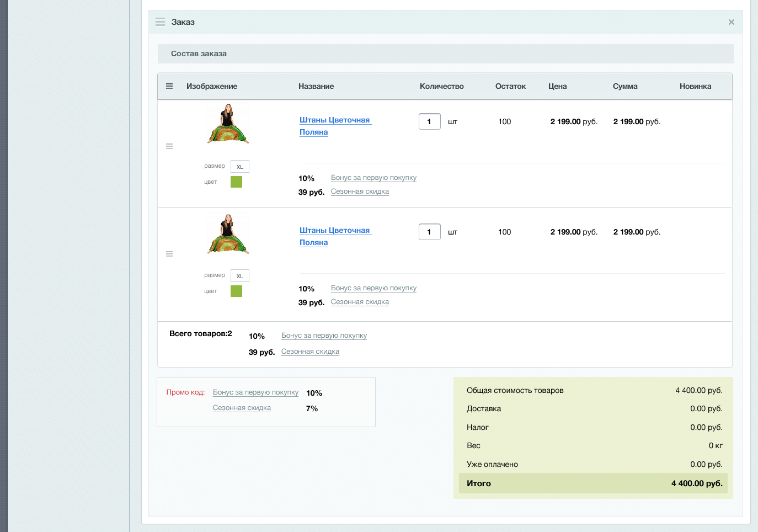Screen dimensions: 758x532
Task: Click the hamburger icon beside Заказ title
Action: coord(161,22)
